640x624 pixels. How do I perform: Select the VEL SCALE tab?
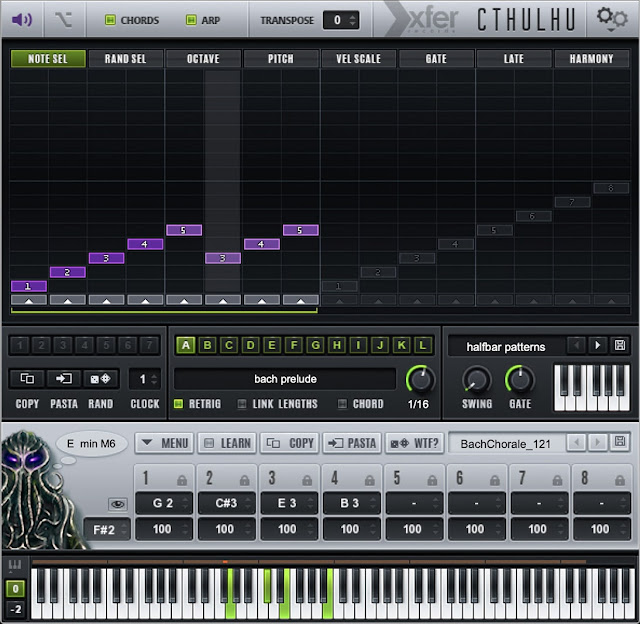[x=358, y=59]
